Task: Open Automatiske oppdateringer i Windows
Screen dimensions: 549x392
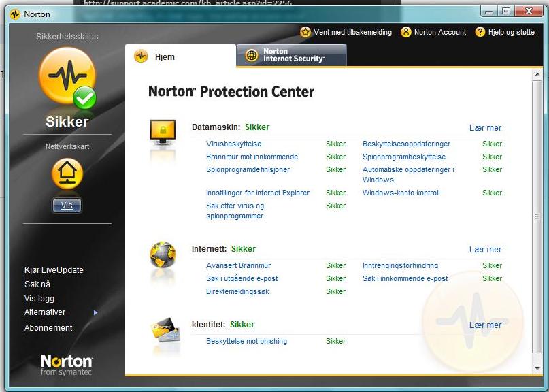Action: click(408, 174)
